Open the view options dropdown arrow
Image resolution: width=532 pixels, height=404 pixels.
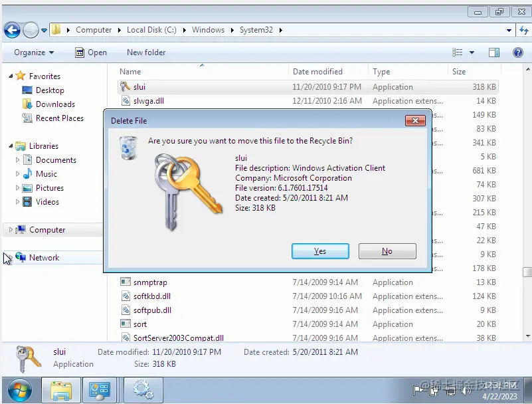coord(472,52)
